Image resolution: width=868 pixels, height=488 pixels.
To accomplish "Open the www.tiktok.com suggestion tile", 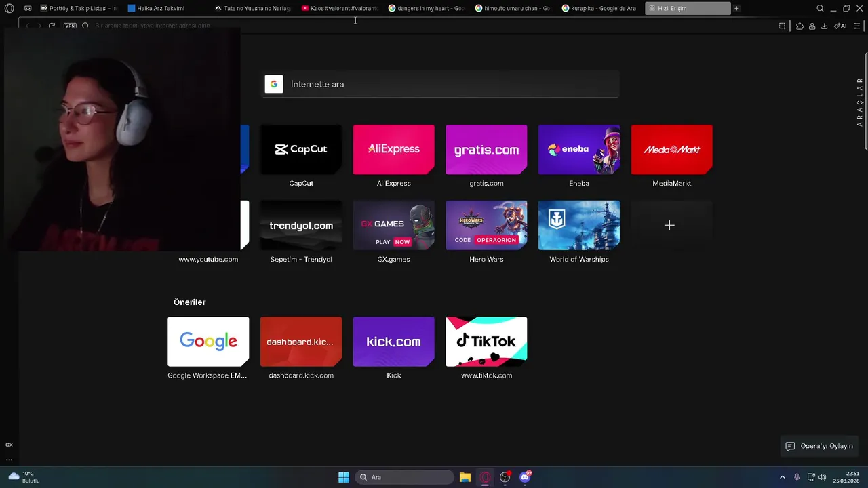I will pyautogui.click(x=486, y=342).
